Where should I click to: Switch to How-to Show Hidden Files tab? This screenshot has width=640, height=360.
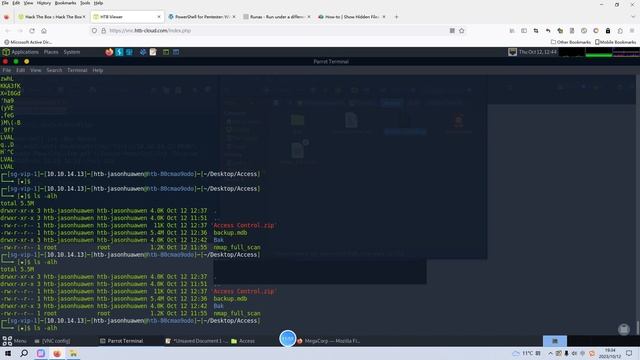point(352,17)
